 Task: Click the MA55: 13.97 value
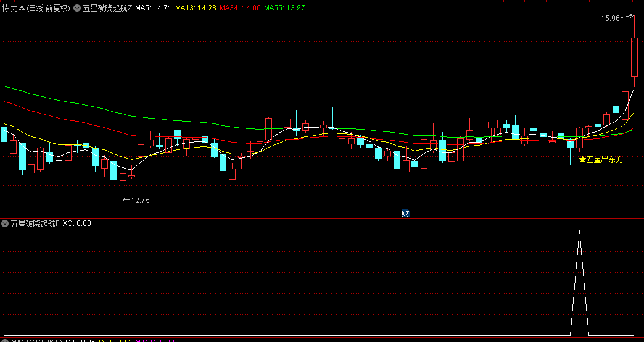[284, 8]
